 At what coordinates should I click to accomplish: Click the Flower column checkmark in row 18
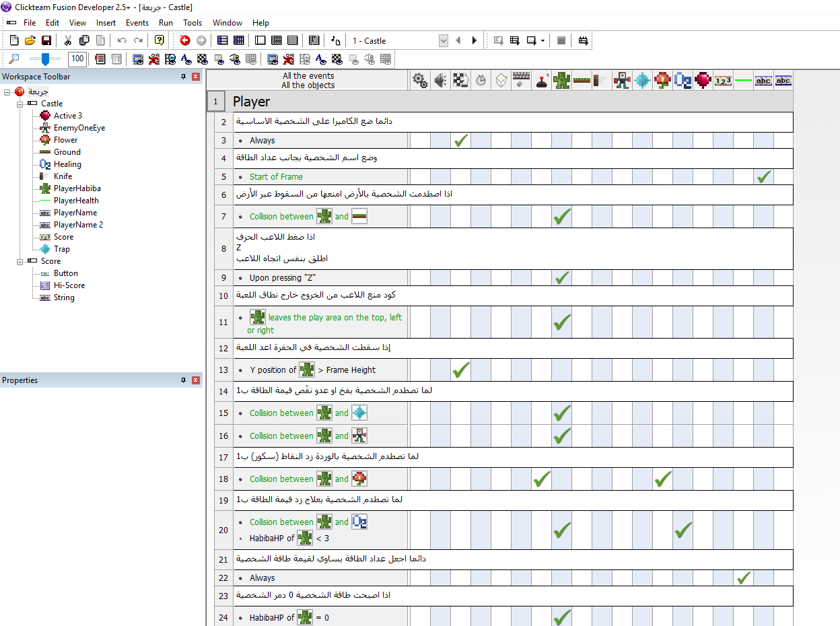(x=663, y=479)
